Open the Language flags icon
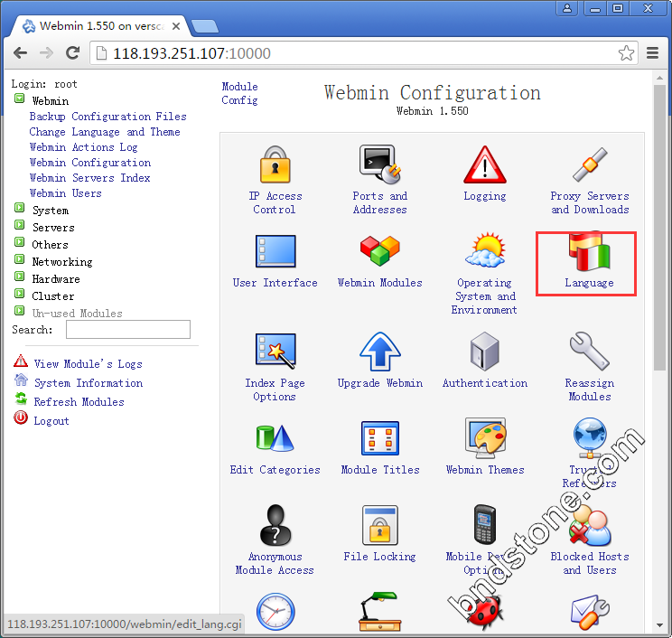The width and height of the screenshot is (672, 638). [589, 251]
